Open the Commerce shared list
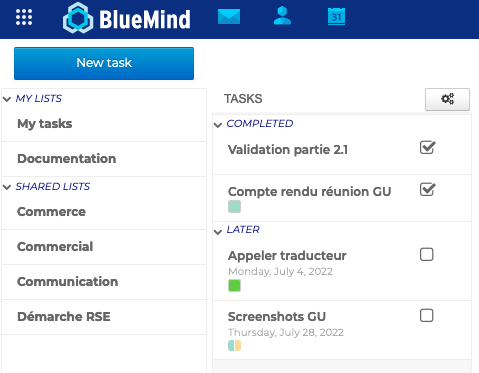The image size is (479, 373). [x=104, y=212]
